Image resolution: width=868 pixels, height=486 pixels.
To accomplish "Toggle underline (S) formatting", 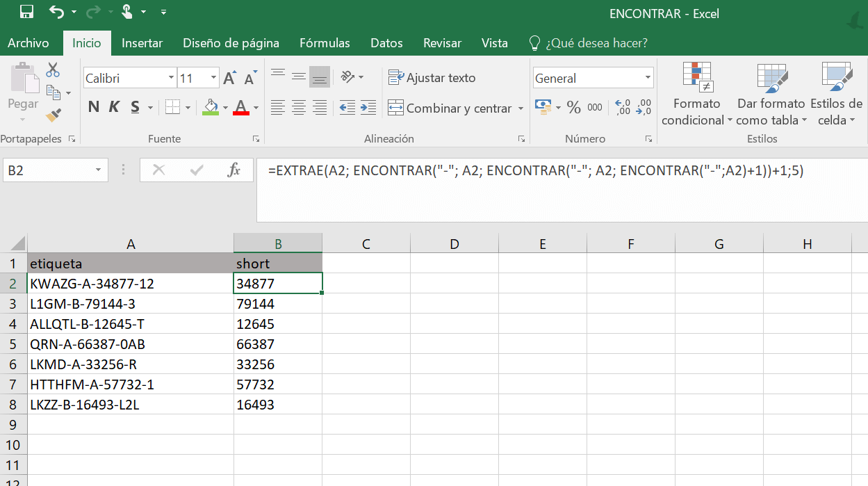I will point(135,107).
